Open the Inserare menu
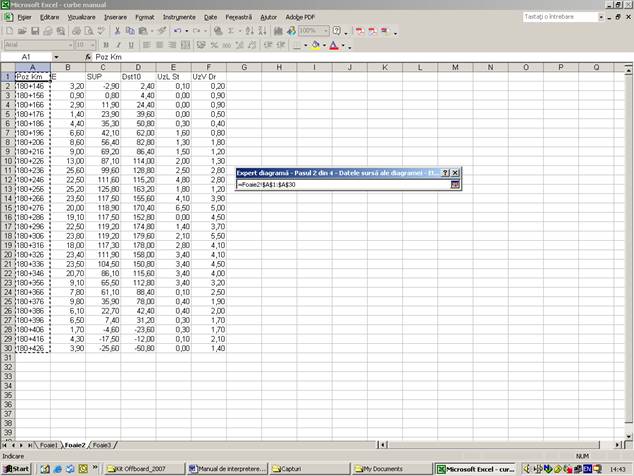Viewport: 634px width, 476px height. pos(115,17)
